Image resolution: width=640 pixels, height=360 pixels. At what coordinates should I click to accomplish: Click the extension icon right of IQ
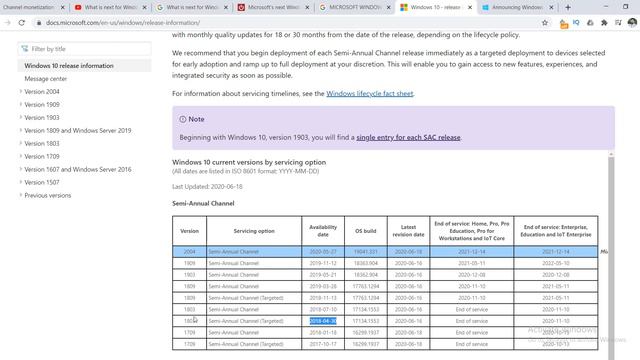click(590, 23)
